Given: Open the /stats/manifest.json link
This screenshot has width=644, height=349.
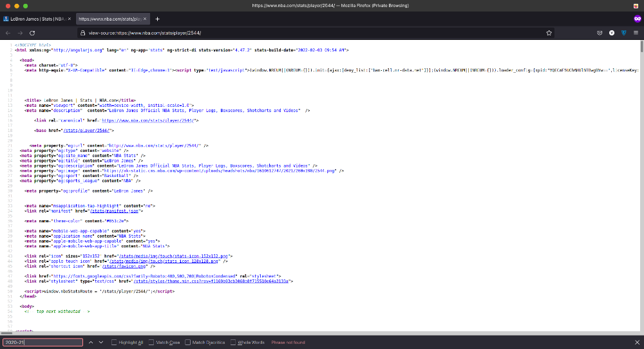Looking at the screenshot, I should [114, 211].
